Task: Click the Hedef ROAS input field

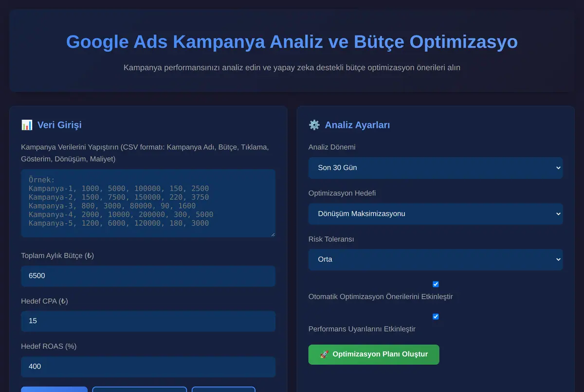Action: (x=148, y=366)
